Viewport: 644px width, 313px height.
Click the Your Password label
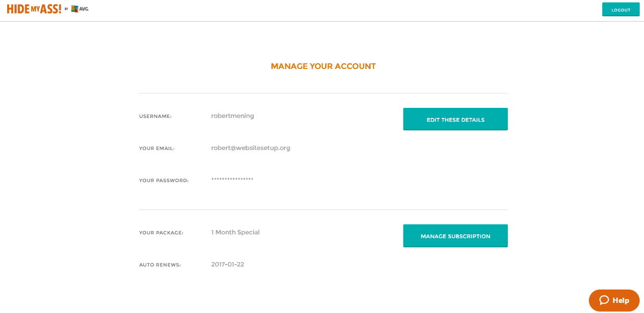164,181
